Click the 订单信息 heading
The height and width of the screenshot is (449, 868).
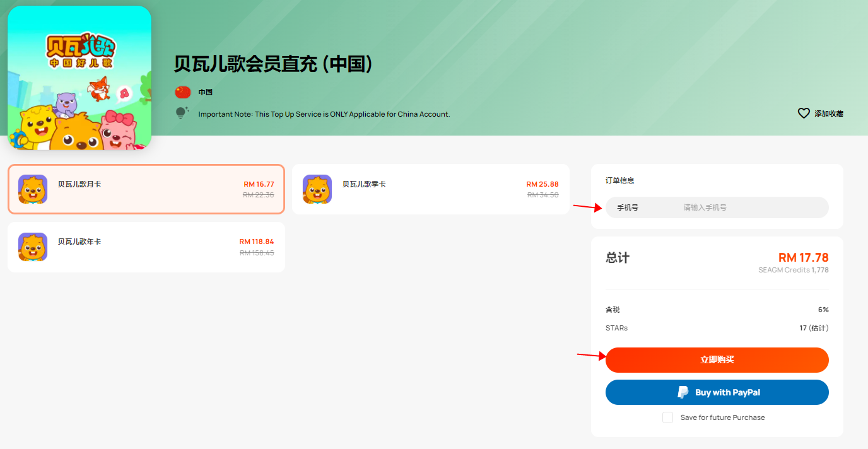(x=620, y=180)
